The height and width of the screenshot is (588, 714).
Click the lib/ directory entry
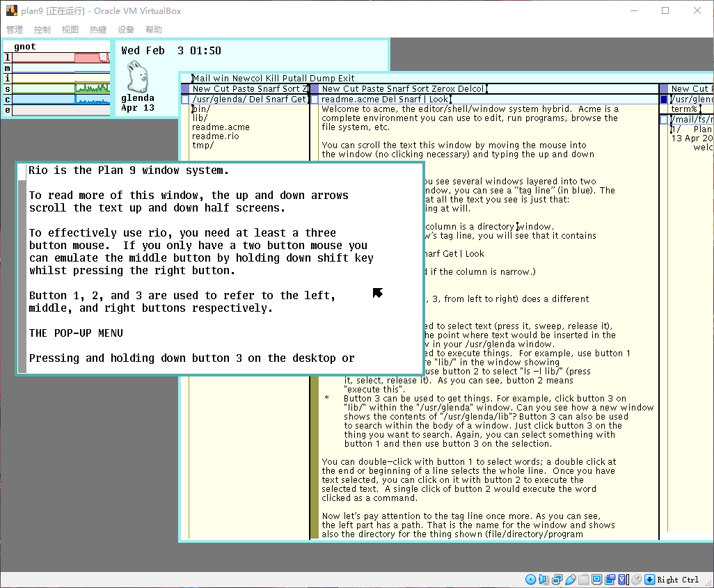pos(200,118)
